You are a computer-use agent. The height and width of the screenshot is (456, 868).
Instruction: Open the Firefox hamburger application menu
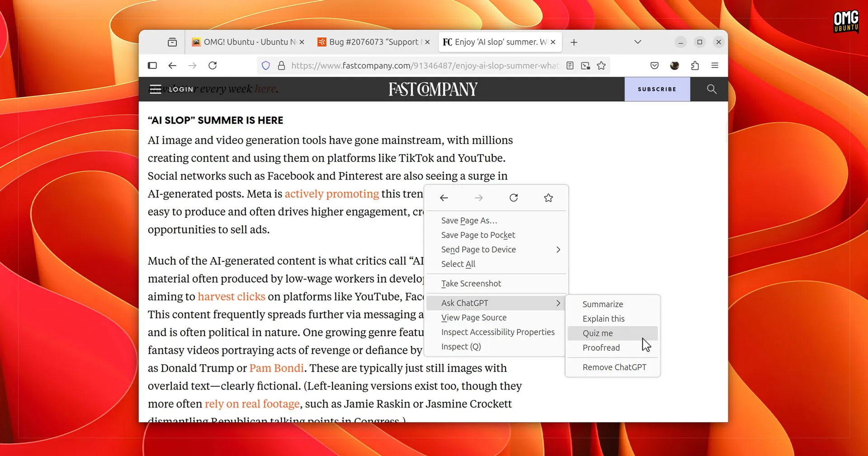click(715, 66)
